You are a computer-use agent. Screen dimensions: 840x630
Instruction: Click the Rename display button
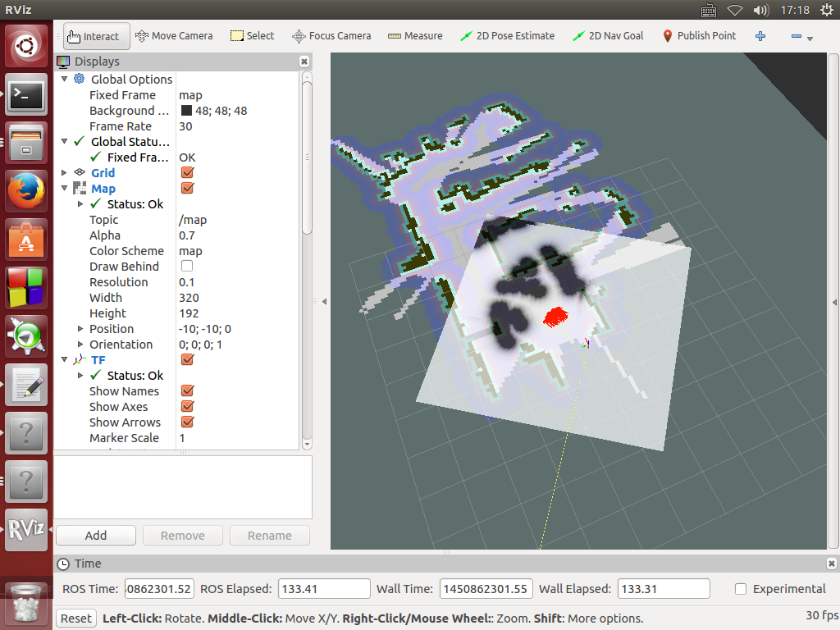tap(269, 535)
